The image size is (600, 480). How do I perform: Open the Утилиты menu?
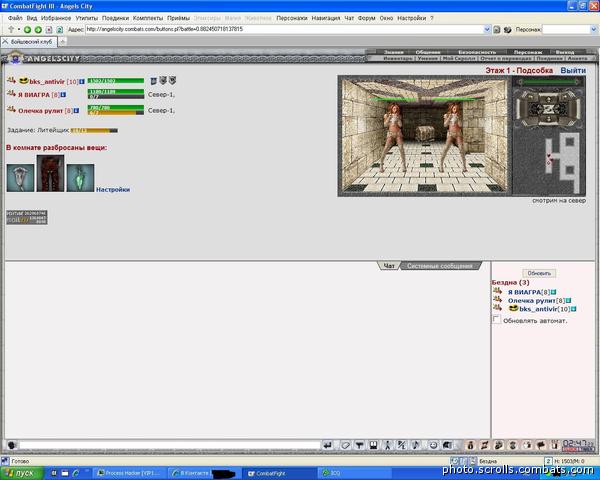click(86, 18)
